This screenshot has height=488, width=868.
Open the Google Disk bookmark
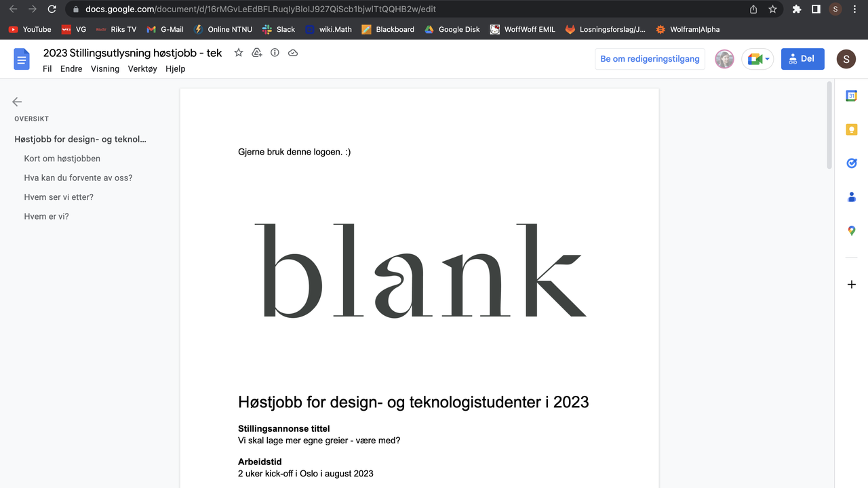click(x=452, y=29)
